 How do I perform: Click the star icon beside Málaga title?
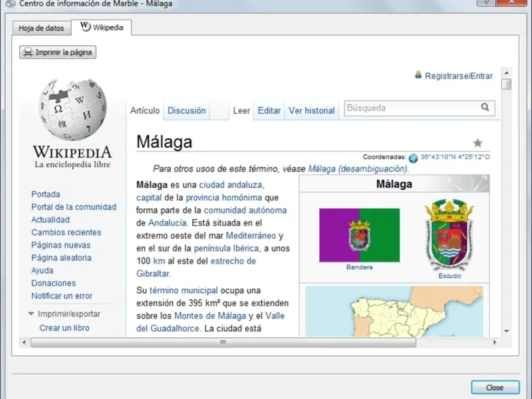(x=477, y=143)
